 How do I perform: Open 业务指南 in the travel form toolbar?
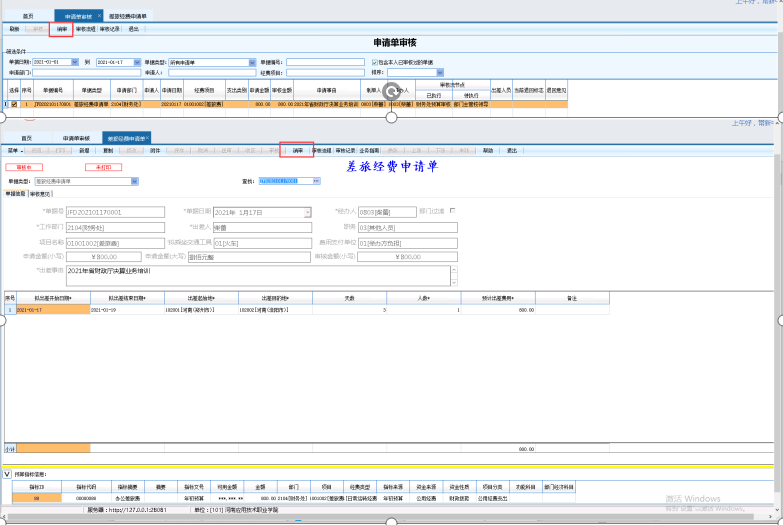(x=369, y=150)
